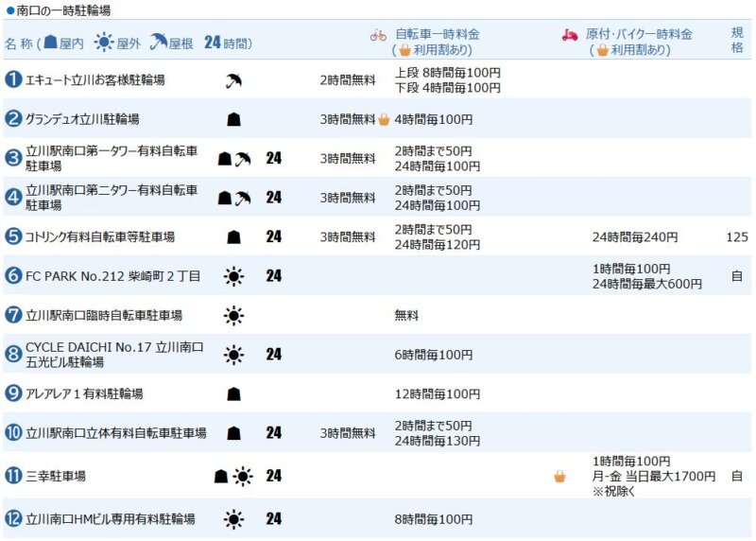The image size is (756, 541).
Task: Open CYCLE DAICHI No.17 立川南口 entry
Action: coord(114,355)
